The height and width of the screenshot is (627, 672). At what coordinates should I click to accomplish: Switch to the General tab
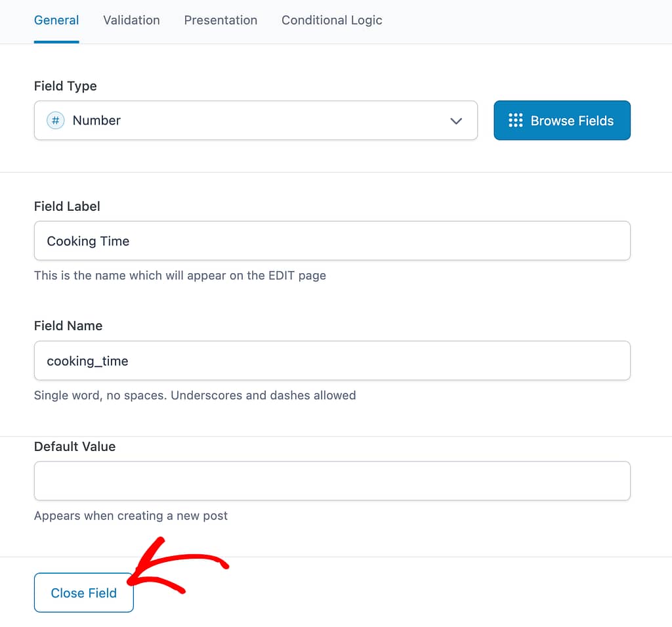[x=56, y=20]
